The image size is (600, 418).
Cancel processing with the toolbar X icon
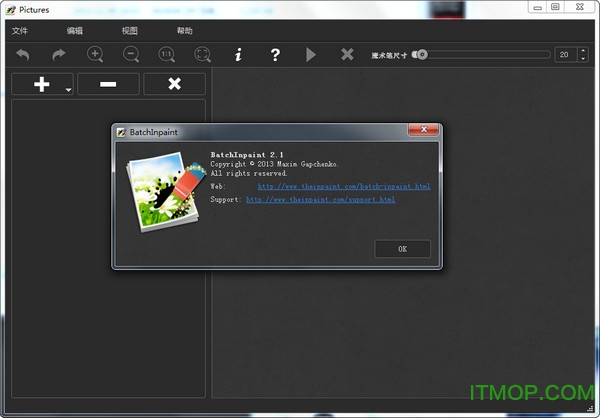(x=347, y=54)
